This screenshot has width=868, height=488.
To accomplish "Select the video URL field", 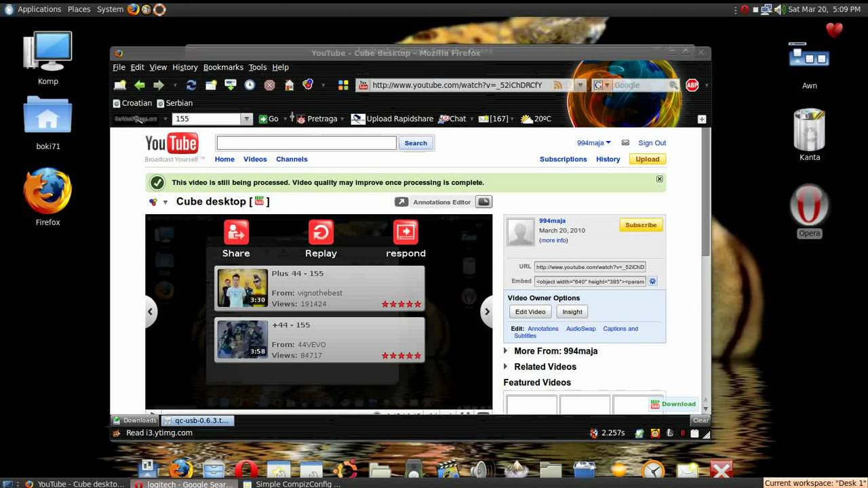I will [x=590, y=267].
